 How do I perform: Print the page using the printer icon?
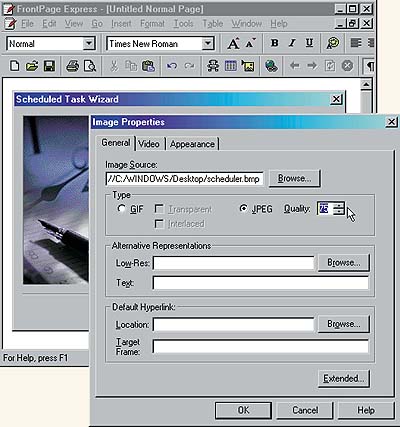pos(73,66)
